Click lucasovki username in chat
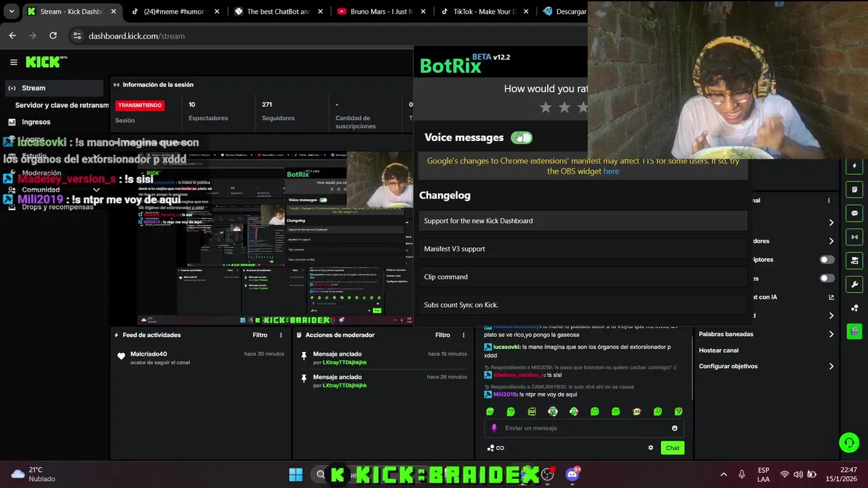Screen dimensions: 868x488 [x=507, y=347]
